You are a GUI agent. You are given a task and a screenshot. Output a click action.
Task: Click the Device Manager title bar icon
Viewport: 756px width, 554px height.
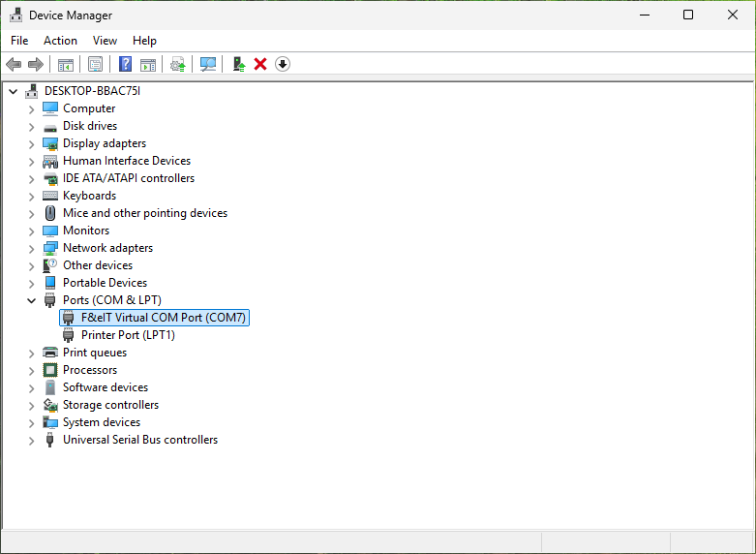[x=15, y=15]
